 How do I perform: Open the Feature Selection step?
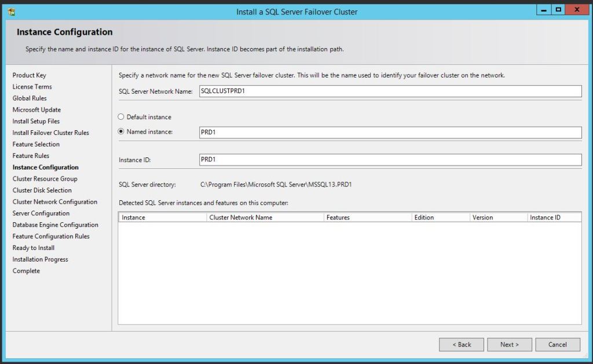(36, 144)
